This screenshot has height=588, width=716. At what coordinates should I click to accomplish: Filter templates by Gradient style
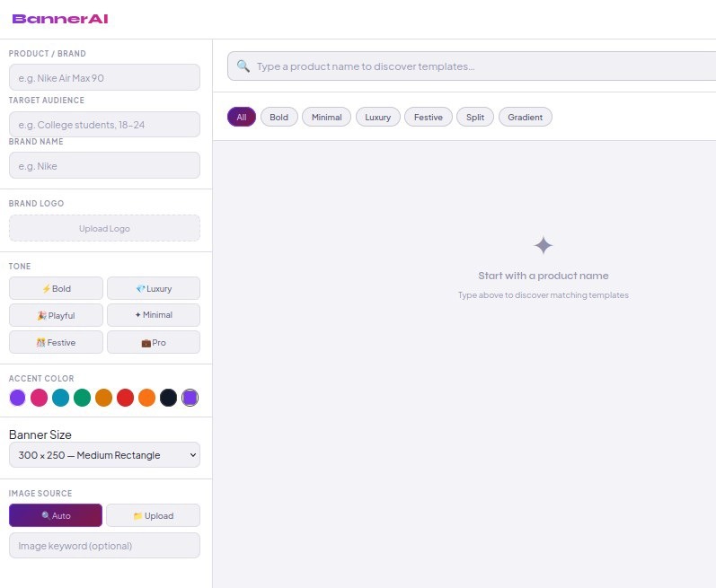tap(526, 117)
